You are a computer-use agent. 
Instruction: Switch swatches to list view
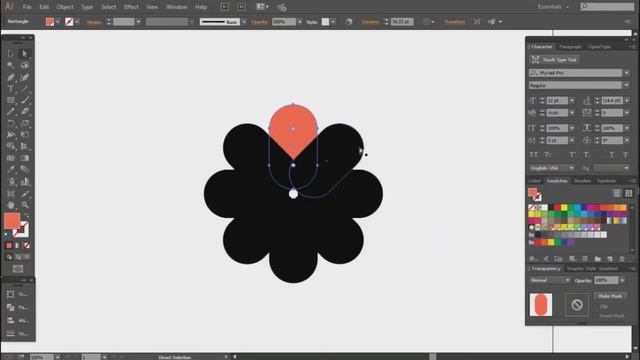pyautogui.click(x=617, y=193)
